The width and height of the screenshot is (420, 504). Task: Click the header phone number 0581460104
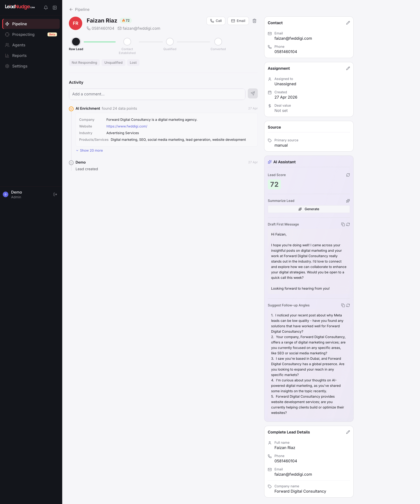point(103,28)
